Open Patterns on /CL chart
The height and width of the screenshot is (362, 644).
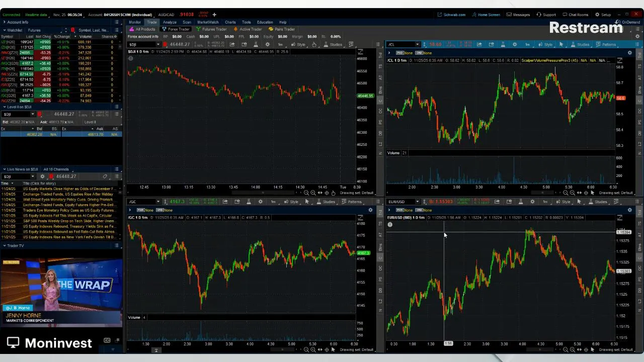[606, 44]
